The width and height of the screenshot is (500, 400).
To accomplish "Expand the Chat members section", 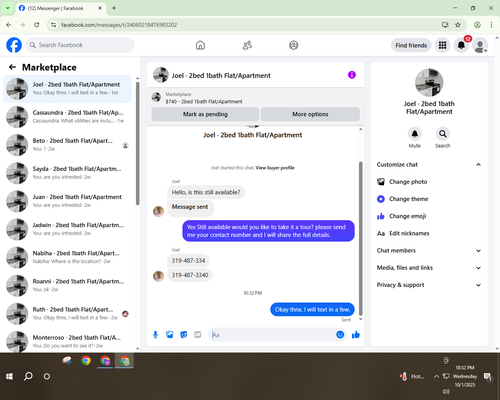I will (429, 251).
